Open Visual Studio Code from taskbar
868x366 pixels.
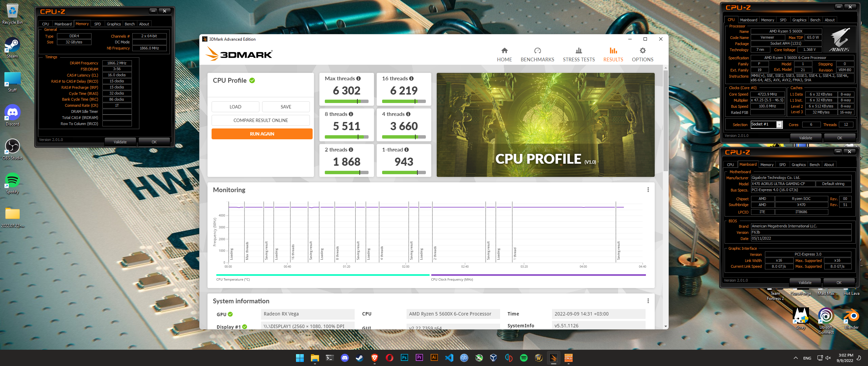point(449,358)
